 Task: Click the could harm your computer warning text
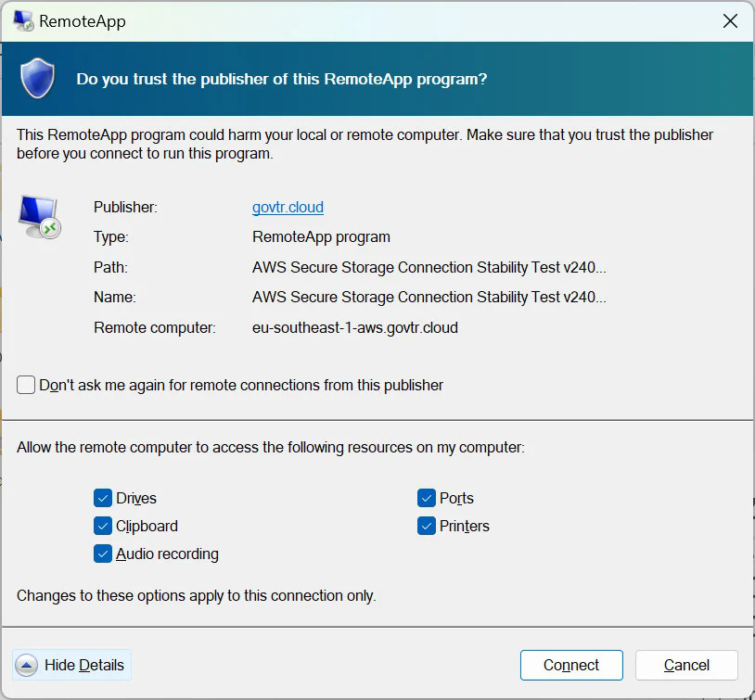coord(365,144)
